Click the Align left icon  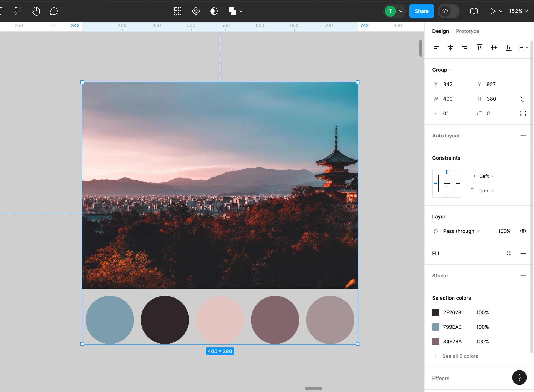[x=436, y=47]
